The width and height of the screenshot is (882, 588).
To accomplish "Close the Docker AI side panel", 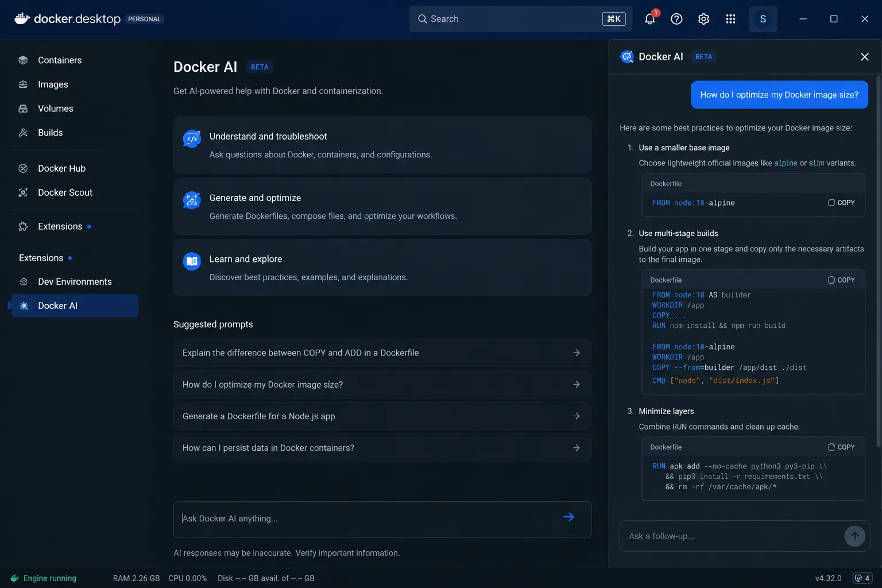I will pyautogui.click(x=865, y=56).
